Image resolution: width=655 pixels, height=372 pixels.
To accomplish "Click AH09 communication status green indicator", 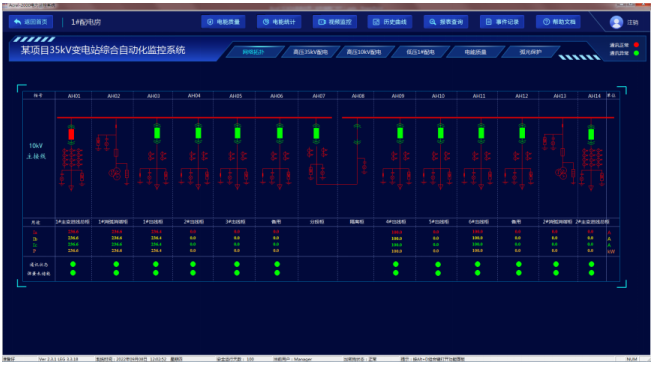I will coord(396,264).
